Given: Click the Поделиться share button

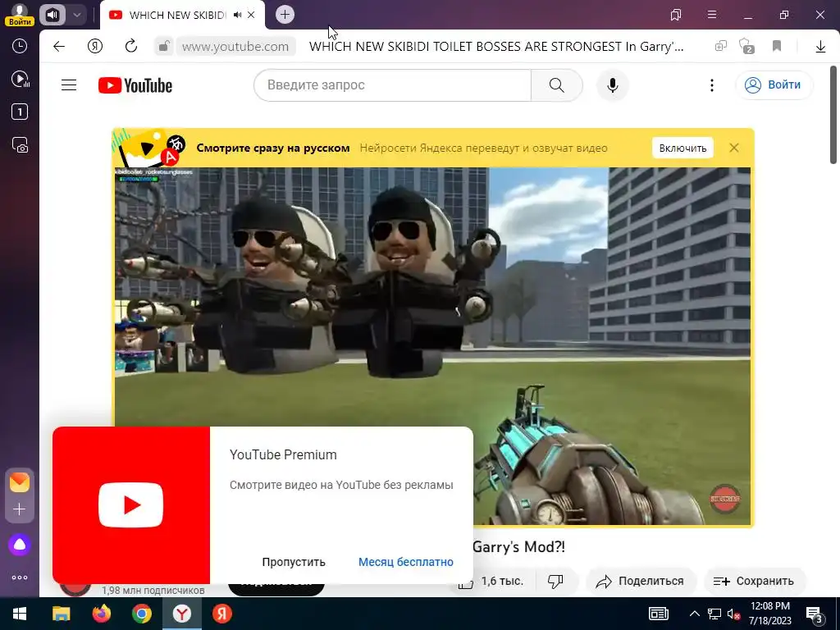Looking at the screenshot, I should tap(641, 582).
